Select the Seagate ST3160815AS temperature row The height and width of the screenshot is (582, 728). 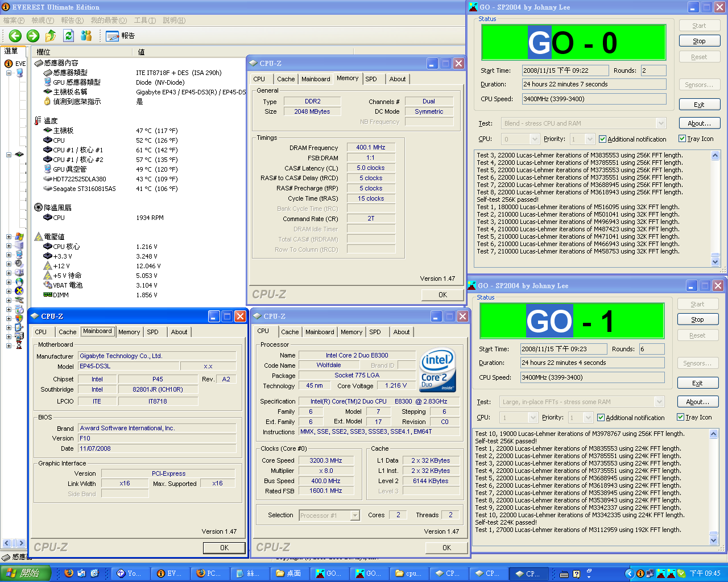pyautogui.click(x=140, y=189)
